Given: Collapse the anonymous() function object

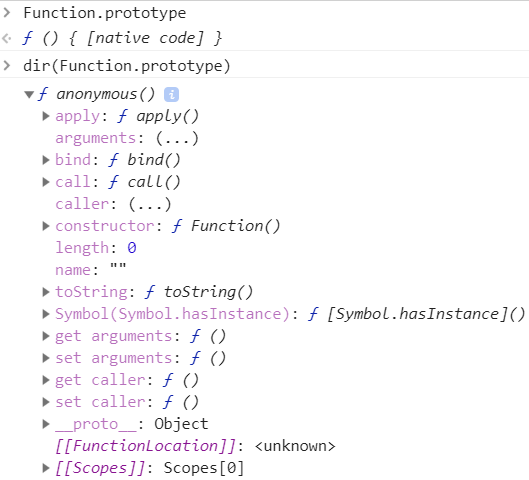Looking at the screenshot, I should tap(29, 94).
